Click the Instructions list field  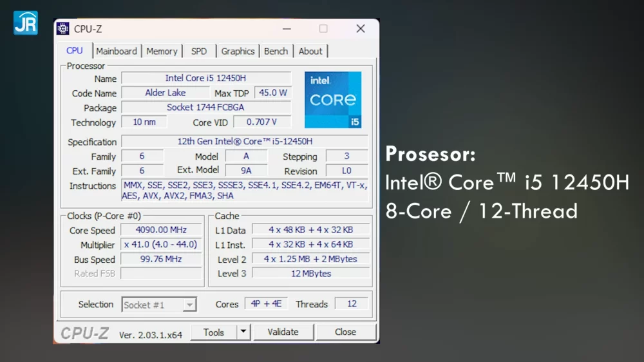245,190
